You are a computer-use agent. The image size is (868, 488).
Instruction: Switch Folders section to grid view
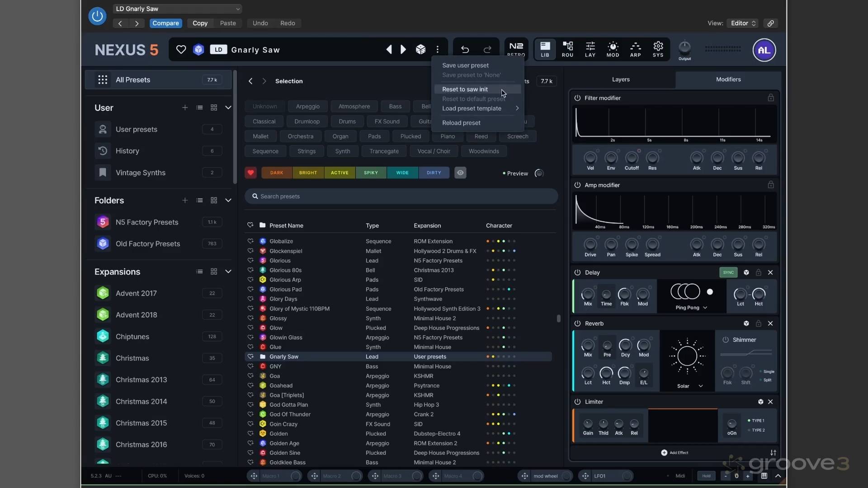tap(214, 200)
